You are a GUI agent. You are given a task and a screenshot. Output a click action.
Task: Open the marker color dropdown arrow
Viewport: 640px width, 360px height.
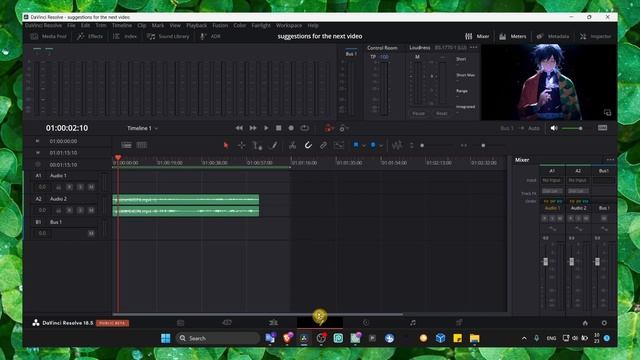click(381, 146)
